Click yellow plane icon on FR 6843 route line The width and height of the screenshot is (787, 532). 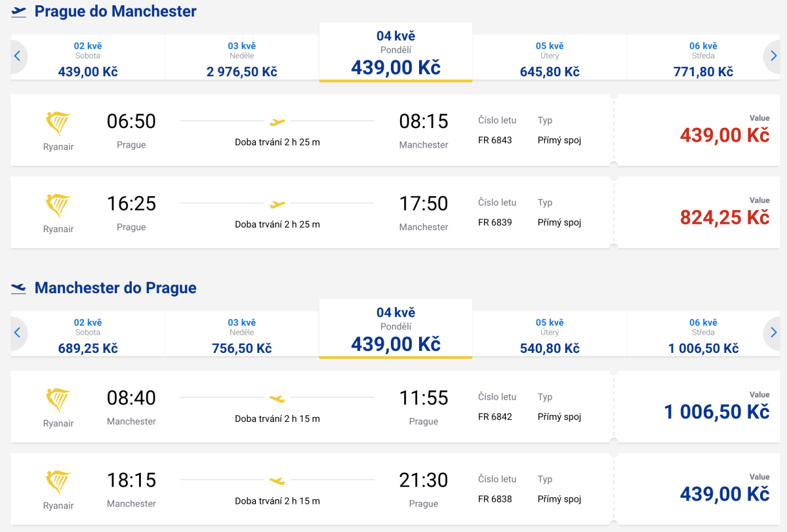coord(277,121)
